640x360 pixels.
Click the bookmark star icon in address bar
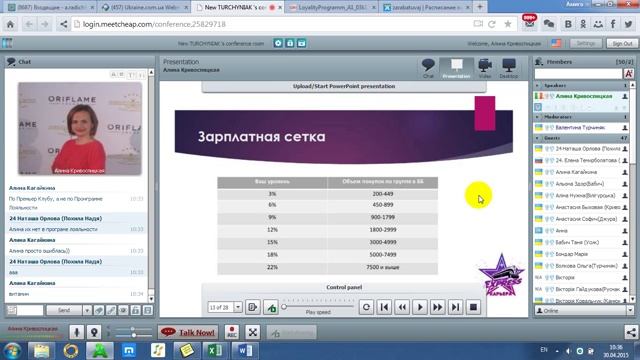pyautogui.click(x=508, y=24)
